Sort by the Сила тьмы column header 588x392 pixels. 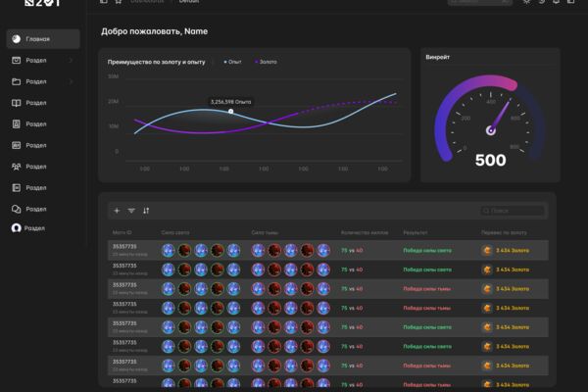[265, 232]
